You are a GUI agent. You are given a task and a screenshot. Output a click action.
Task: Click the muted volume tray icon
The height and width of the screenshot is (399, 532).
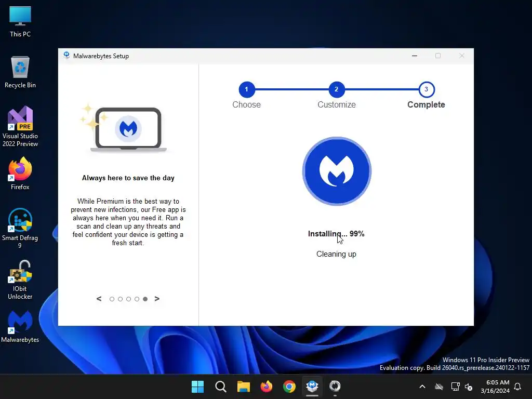point(469,387)
